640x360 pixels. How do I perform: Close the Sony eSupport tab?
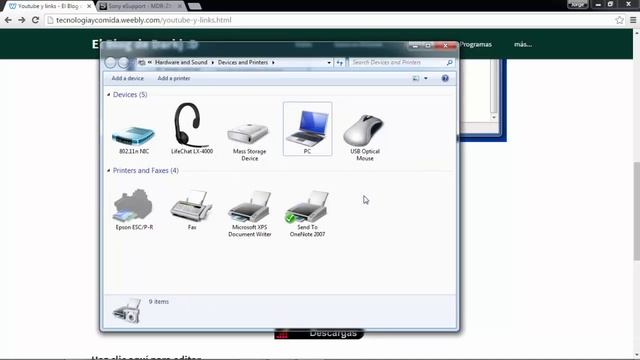click(180, 6)
